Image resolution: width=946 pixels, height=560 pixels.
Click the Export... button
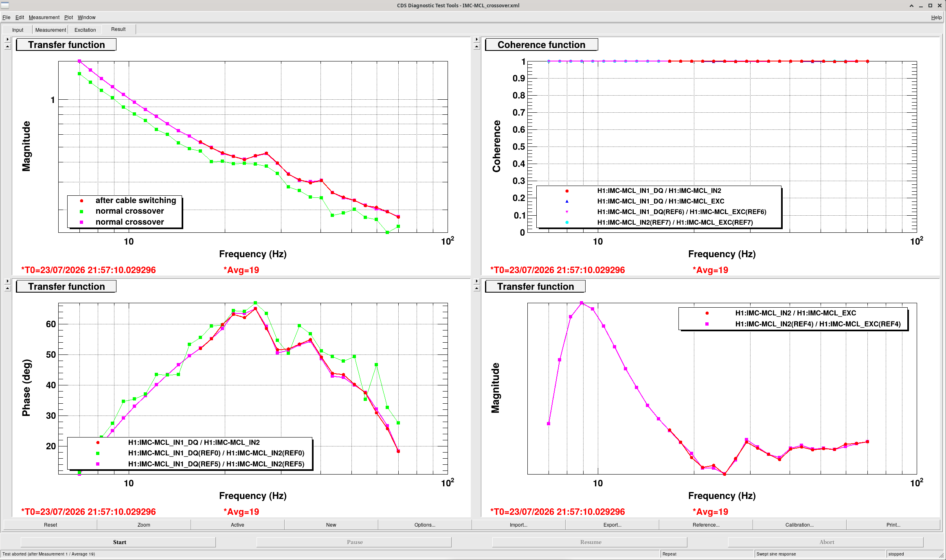pyautogui.click(x=612, y=525)
